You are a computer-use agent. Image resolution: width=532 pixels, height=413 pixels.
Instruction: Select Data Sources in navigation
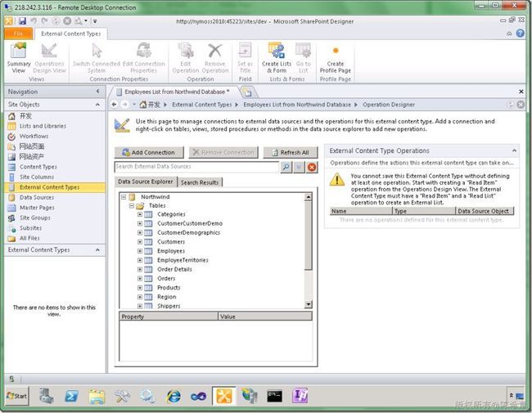point(37,197)
